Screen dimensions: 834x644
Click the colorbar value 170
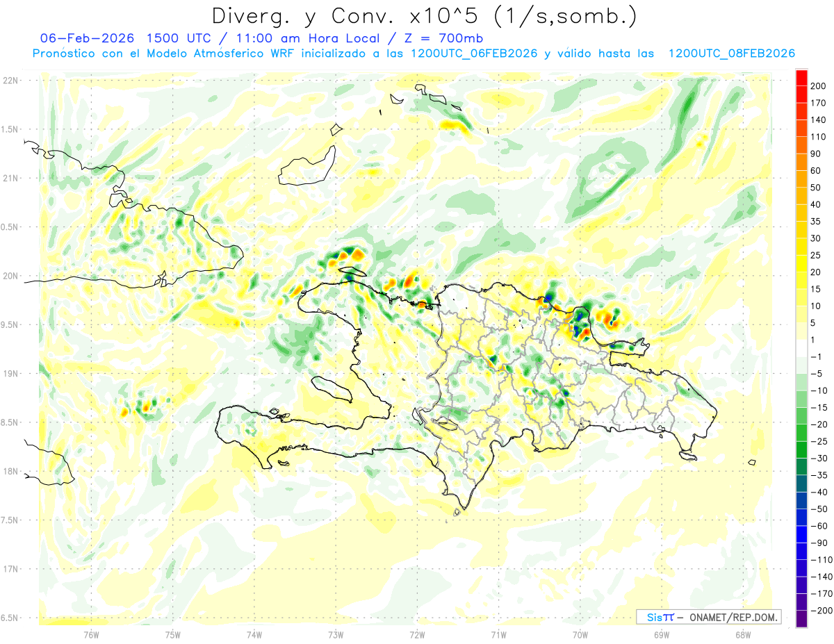click(818, 103)
